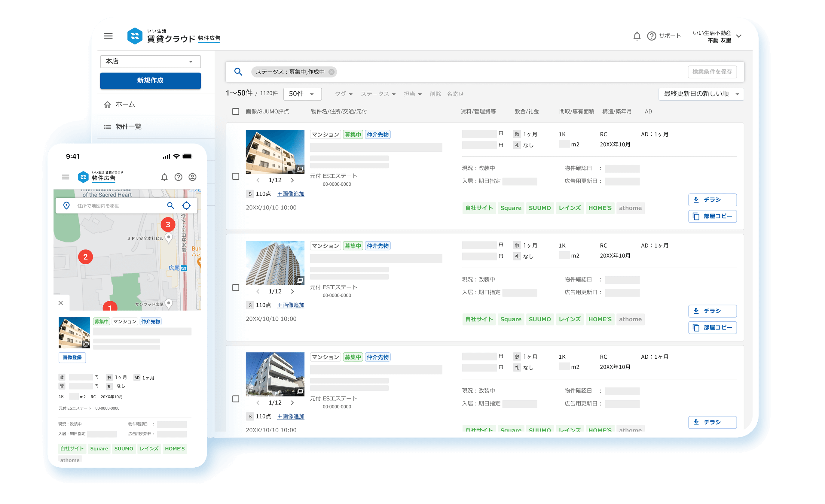Close the mobile property detail panel
Viewport: 825px width, 504px height.
tap(61, 303)
